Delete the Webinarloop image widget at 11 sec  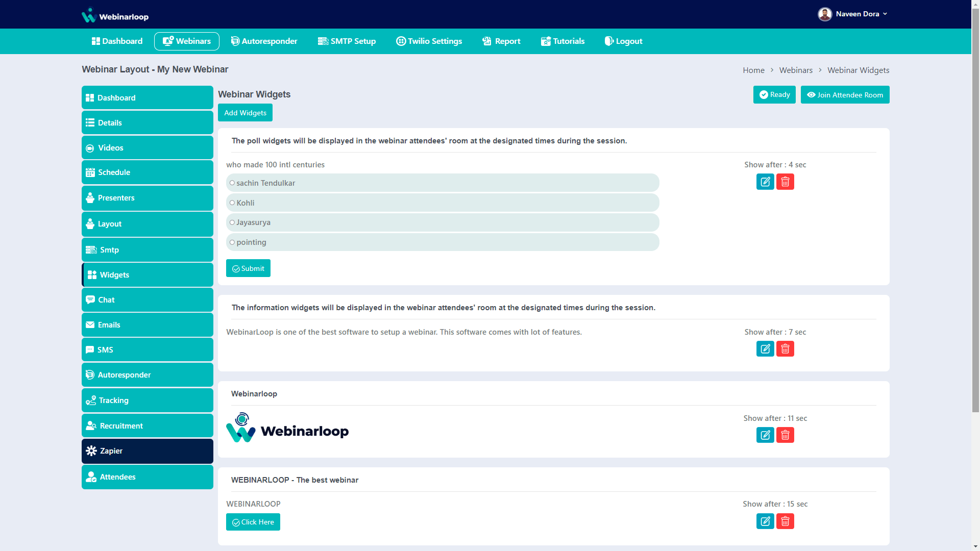tap(785, 435)
